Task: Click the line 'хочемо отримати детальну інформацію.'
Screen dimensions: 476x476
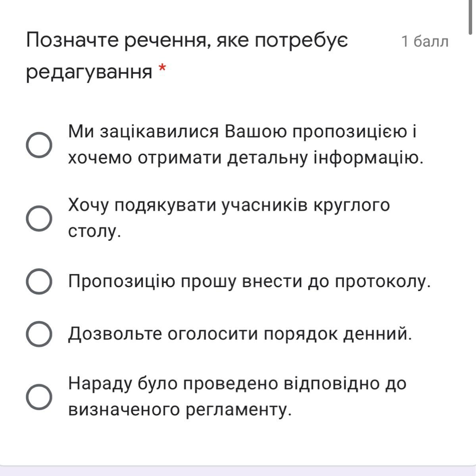Action: [246, 158]
